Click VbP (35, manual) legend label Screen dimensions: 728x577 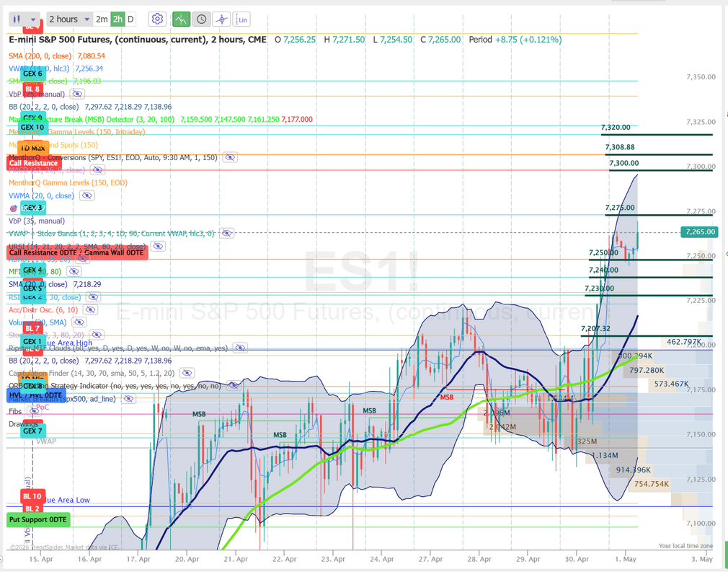point(37,221)
